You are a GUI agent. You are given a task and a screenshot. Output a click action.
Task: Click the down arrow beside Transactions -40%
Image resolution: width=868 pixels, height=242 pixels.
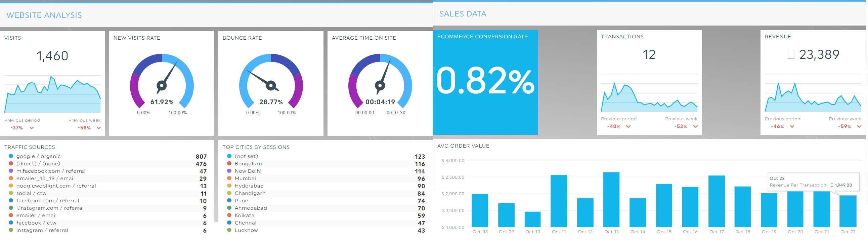(628, 127)
